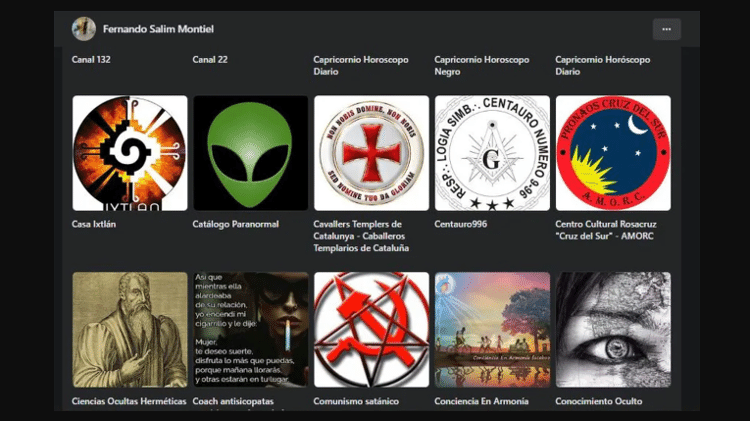Image resolution: width=750 pixels, height=421 pixels.
Task: Click the Coach antisicopatas quote image
Action: (250, 330)
